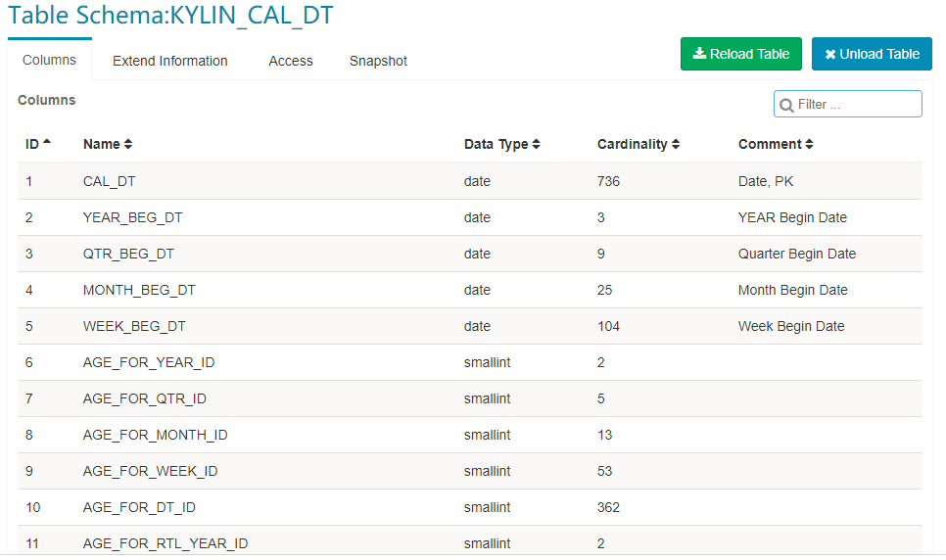Sort columns by Cardinality arrows icon
Viewport: 946px width, 560px height.
(676, 145)
